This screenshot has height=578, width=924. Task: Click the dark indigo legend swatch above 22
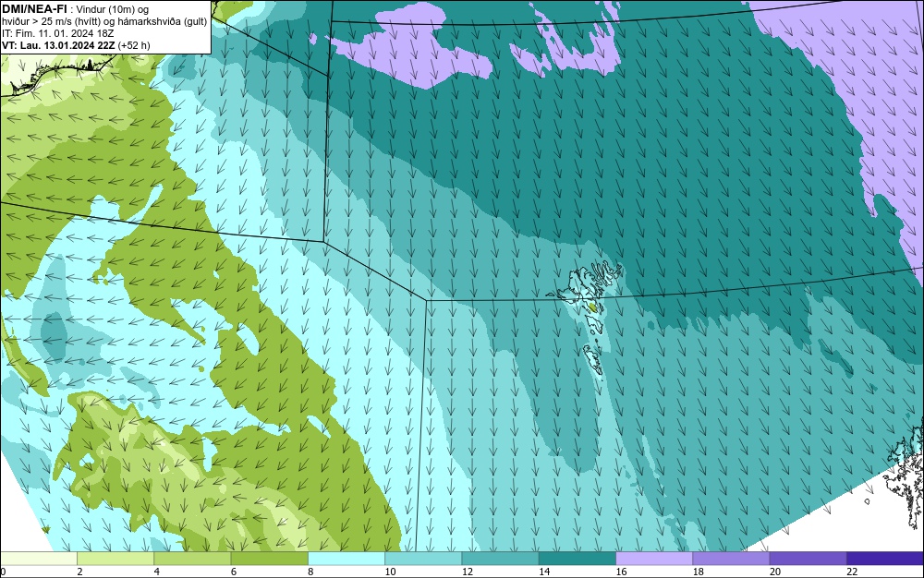pyautogui.click(x=885, y=558)
